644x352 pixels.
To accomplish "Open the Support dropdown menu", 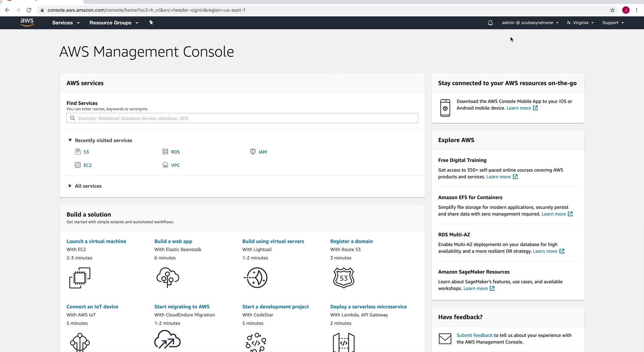I will (613, 23).
